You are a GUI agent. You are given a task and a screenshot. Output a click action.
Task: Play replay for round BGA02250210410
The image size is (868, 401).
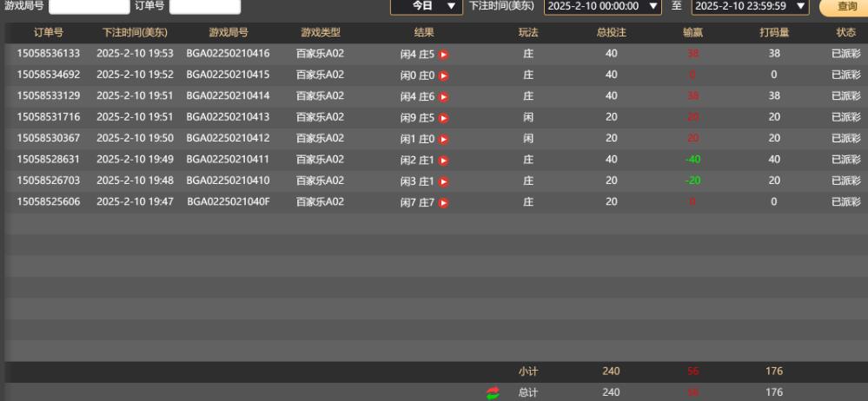pos(443,181)
